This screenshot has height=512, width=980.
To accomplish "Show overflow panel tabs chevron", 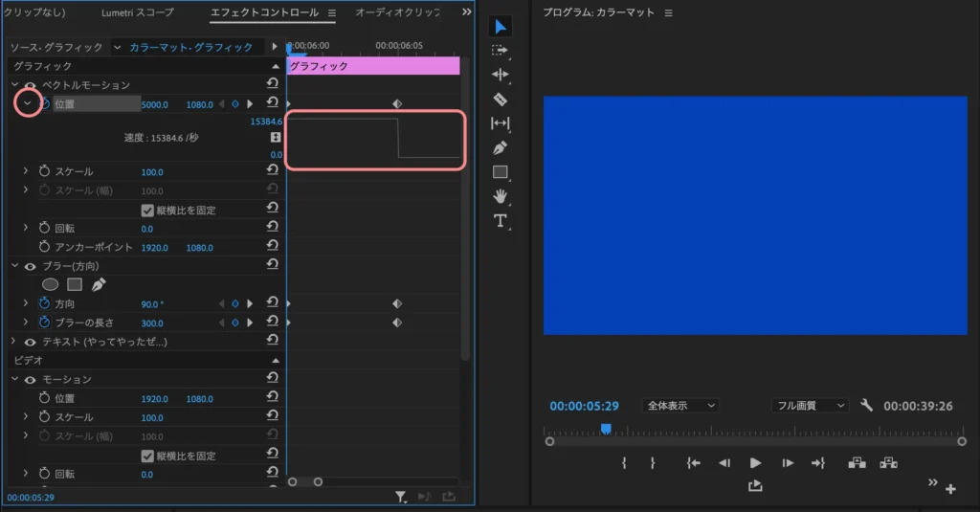I will (x=466, y=11).
